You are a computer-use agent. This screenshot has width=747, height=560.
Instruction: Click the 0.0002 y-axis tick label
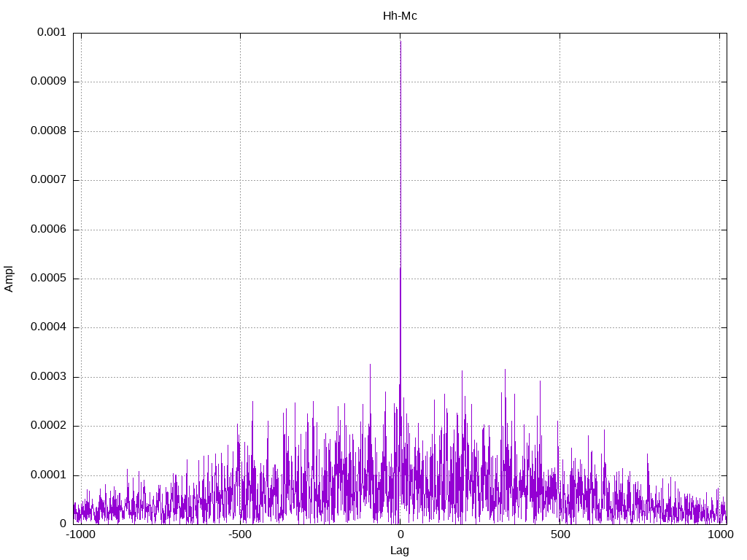pos(48,426)
